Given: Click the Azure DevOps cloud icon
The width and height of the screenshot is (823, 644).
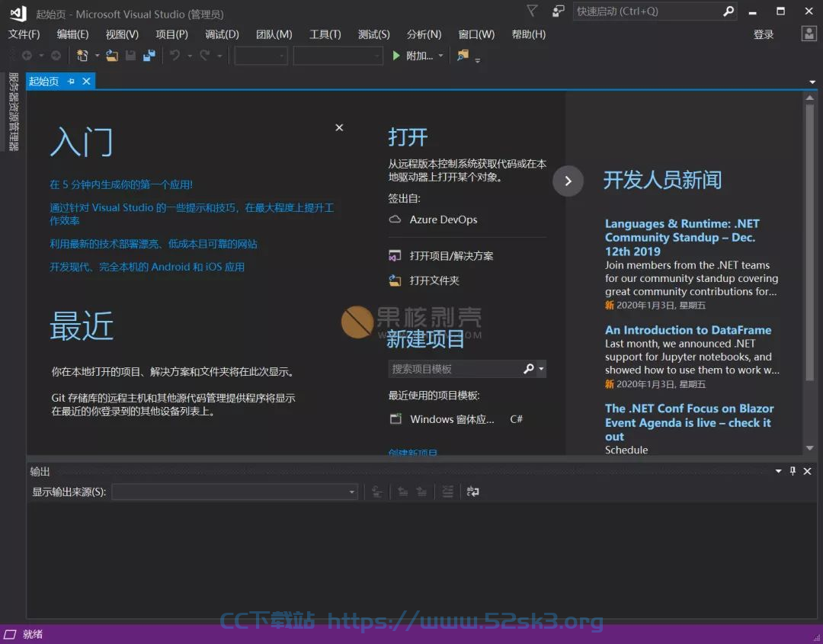Looking at the screenshot, I should (x=395, y=219).
